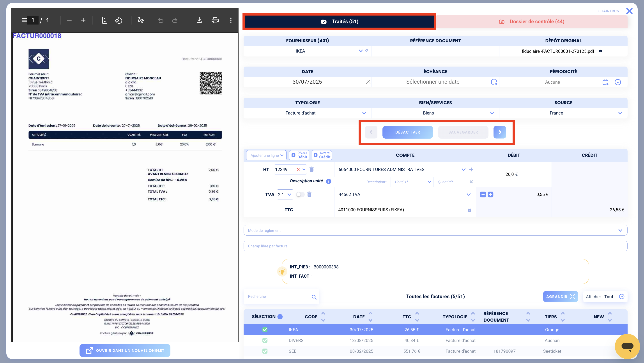Zoom out the PDF with minus icon
Viewport: 644px width, 363px height.
(x=69, y=20)
